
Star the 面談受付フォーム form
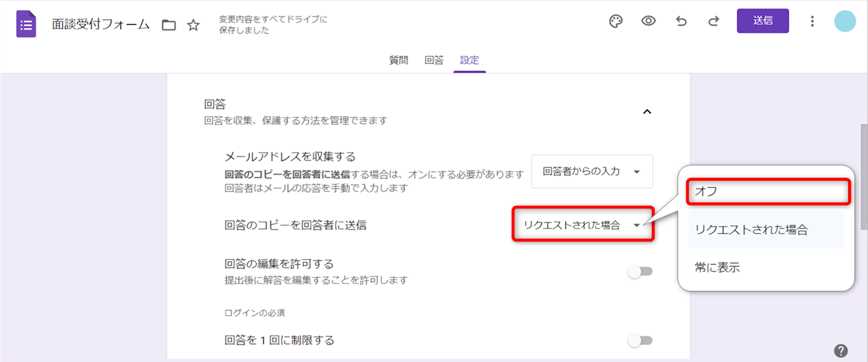tap(193, 25)
